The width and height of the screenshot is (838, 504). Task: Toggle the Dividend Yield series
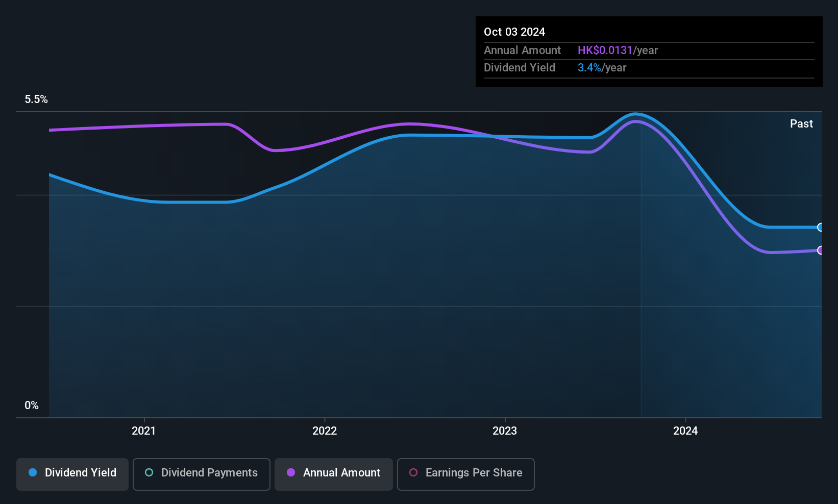(x=72, y=474)
